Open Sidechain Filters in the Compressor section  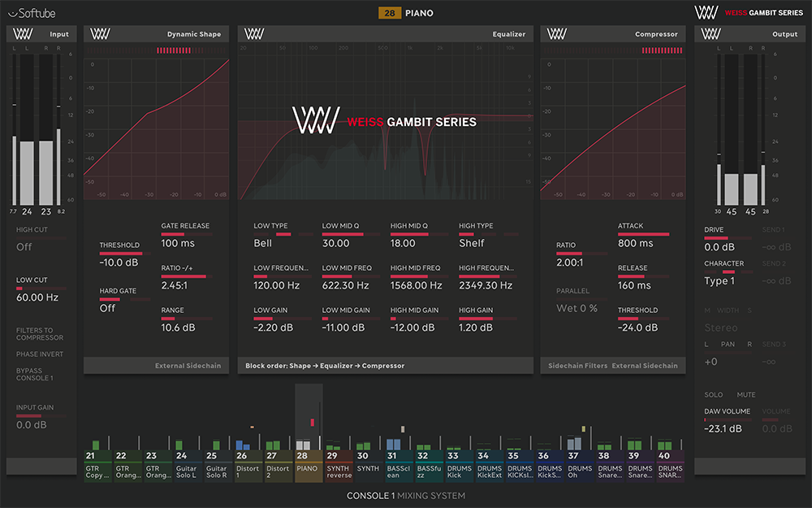pos(577,366)
